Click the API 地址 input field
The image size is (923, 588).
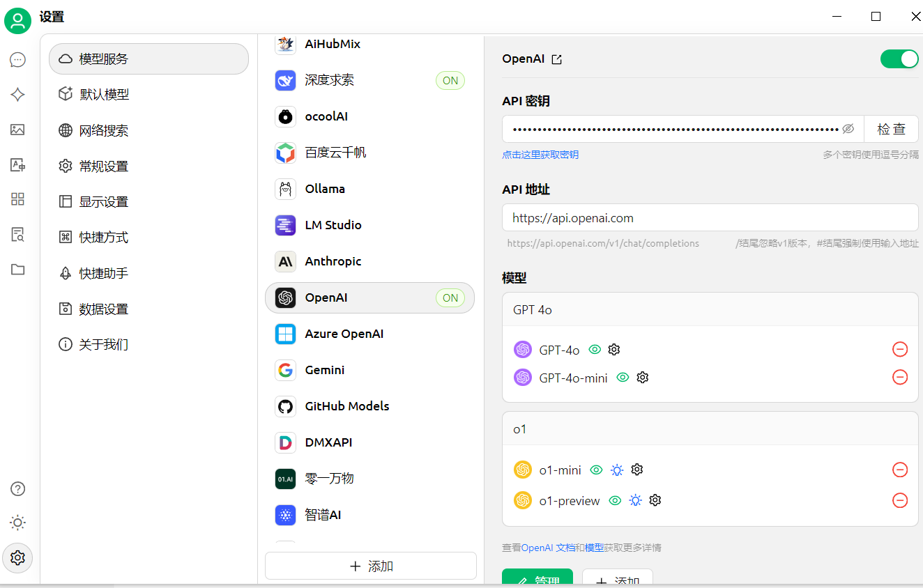pyautogui.click(x=710, y=218)
